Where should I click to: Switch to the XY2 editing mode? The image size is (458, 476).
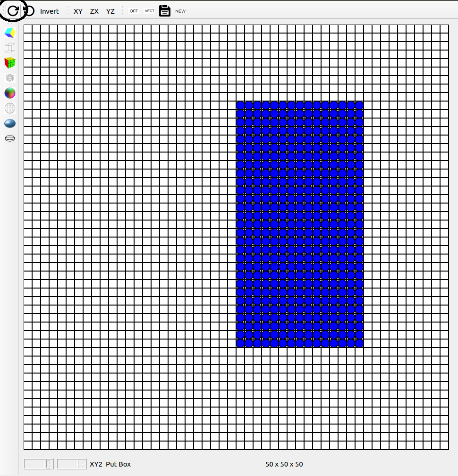[x=95, y=464]
